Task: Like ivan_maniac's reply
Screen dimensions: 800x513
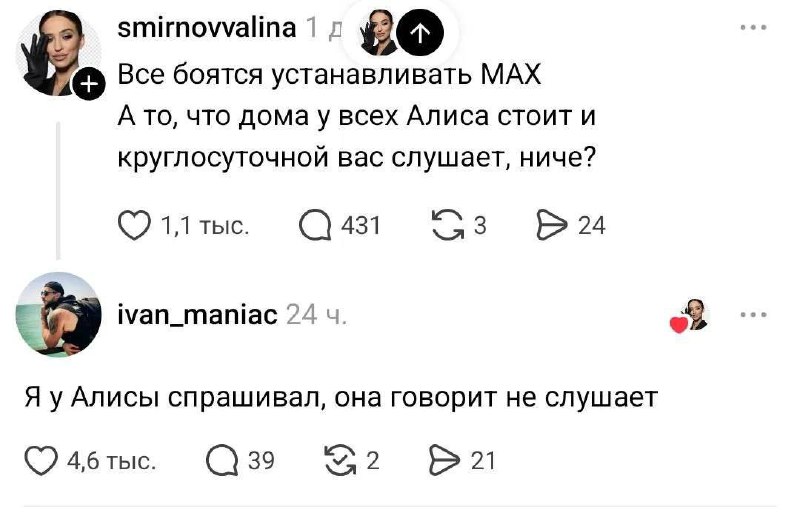Action: (x=41, y=460)
